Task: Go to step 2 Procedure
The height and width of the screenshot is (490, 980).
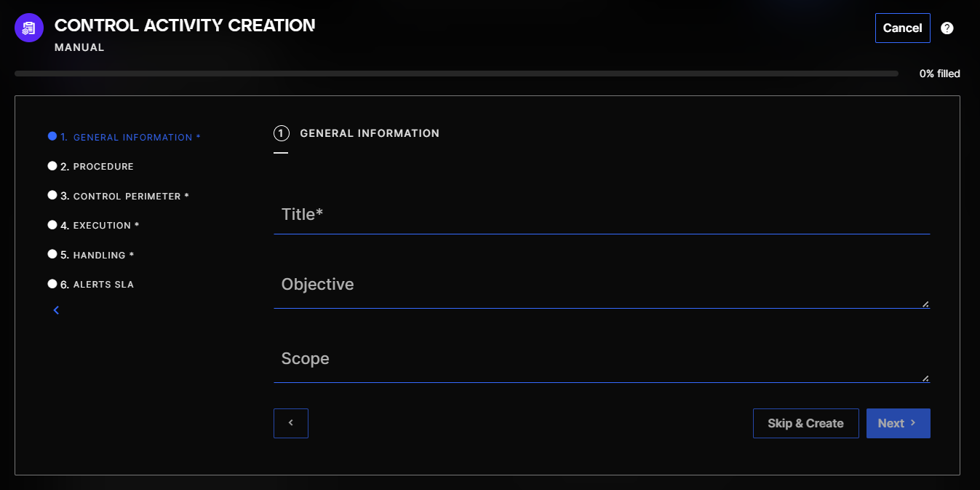Action: point(103,167)
